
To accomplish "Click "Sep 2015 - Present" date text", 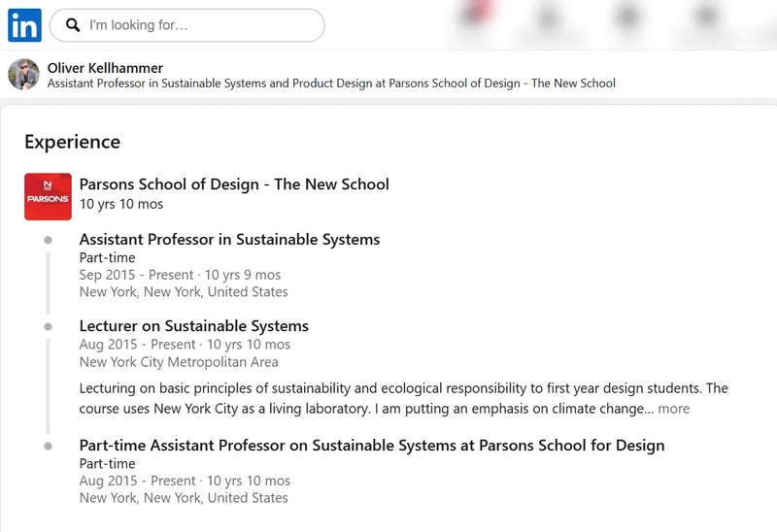I will click(136, 275).
